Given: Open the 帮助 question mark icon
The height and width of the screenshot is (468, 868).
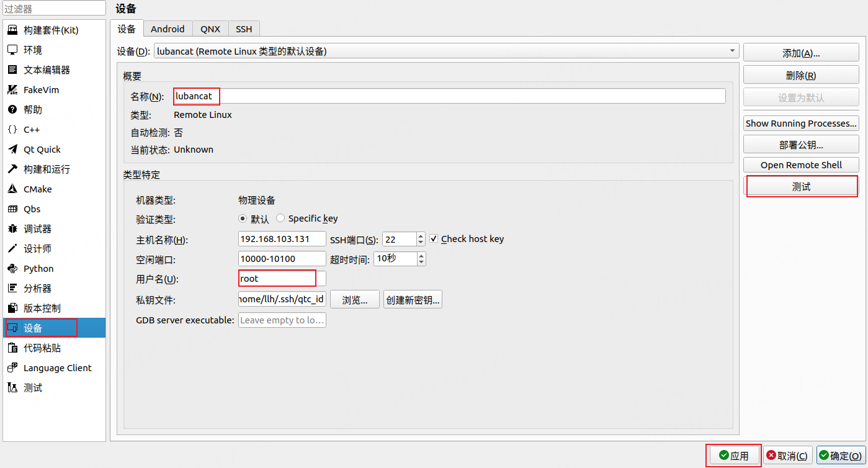Looking at the screenshot, I should click(x=12, y=110).
